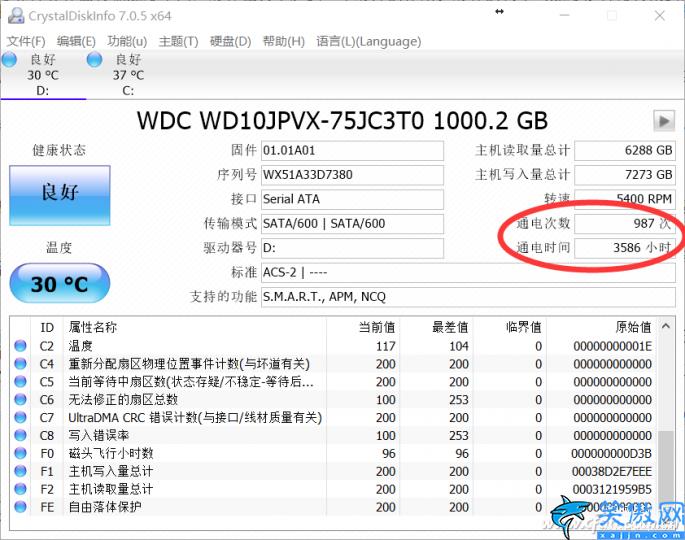Click status dot of C2 温度 row
The width and height of the screenshot is (685, 540).
(x=20, y=346)
